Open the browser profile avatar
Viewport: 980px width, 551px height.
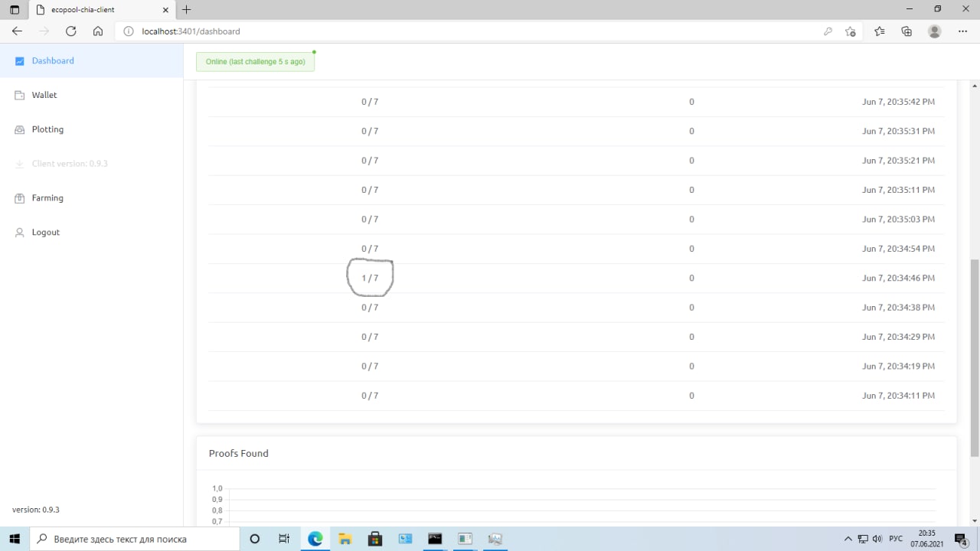(x=934, y=31)
